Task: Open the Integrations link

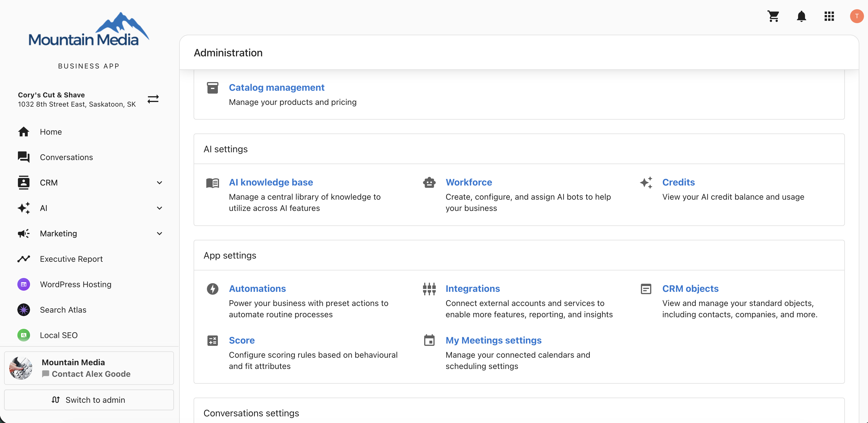Action: 472,289
